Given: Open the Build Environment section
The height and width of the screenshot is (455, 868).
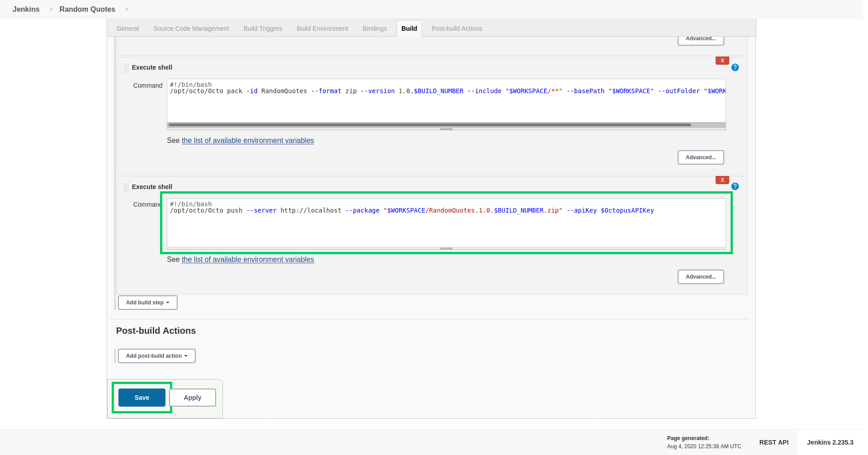Looking at the screenshot, I should (322, 28).
